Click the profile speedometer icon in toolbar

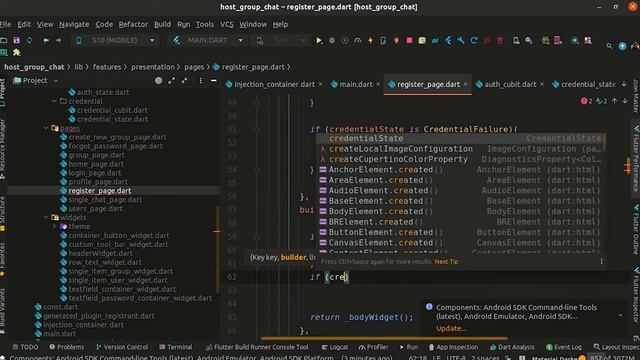(358, 40)
